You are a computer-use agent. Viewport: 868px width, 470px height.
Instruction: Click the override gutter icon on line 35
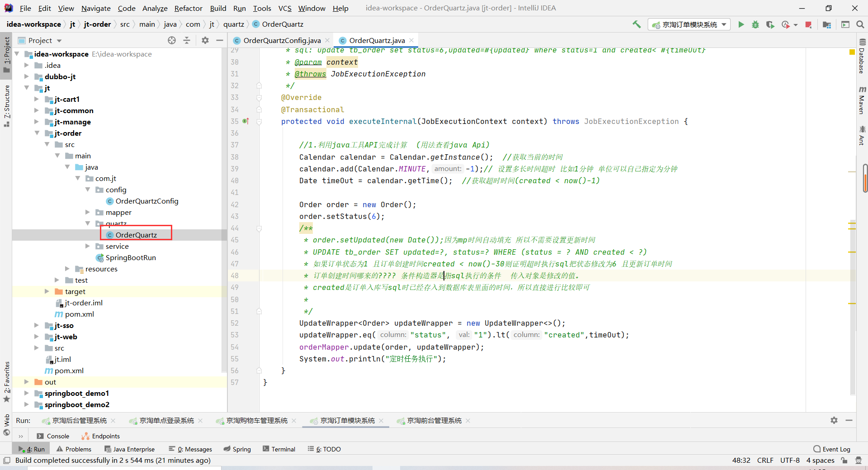point(245,121)
